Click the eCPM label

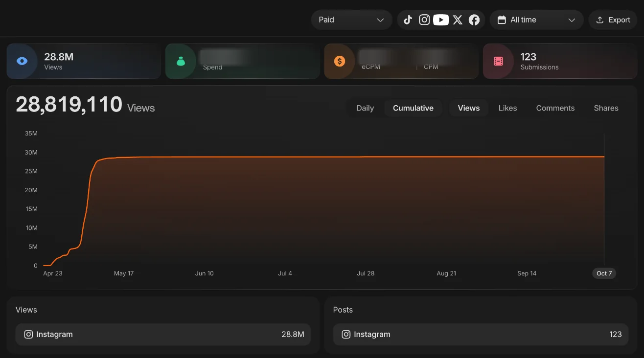tap(371, 67)
